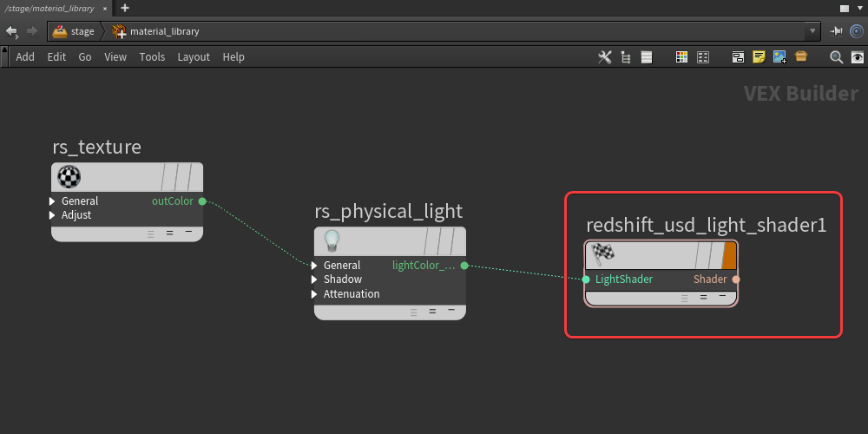Open the Help menu
Image resolution: width=868 pixels, height=434 pixels.
(233, 57)
